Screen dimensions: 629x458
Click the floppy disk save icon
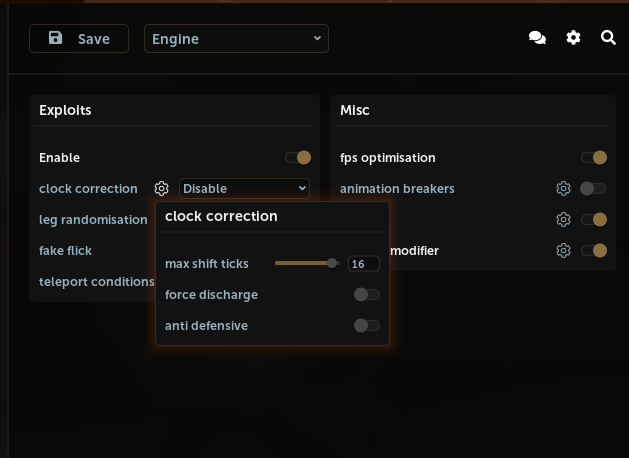tap(55, 38)
